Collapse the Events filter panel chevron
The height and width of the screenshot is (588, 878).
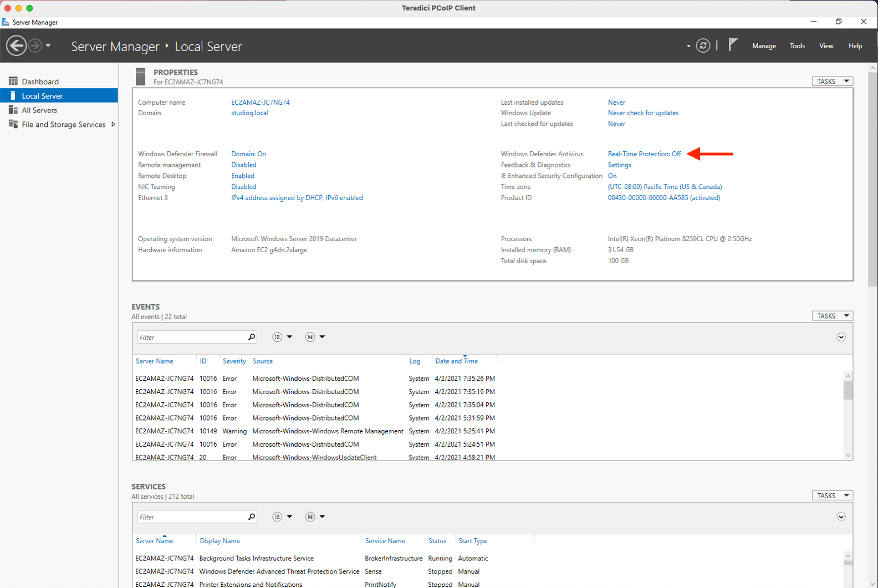841,337
